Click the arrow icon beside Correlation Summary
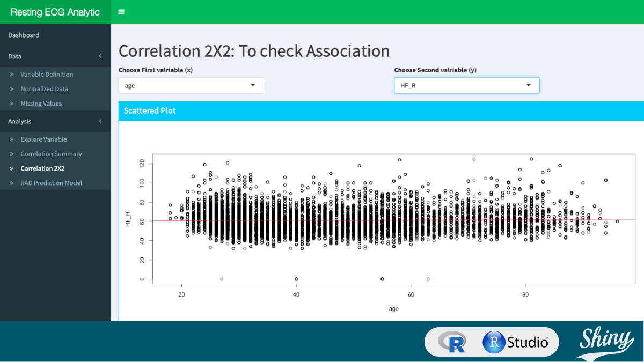Image resolution: width=644 pixels, height=362 pixels. (12, 154)
